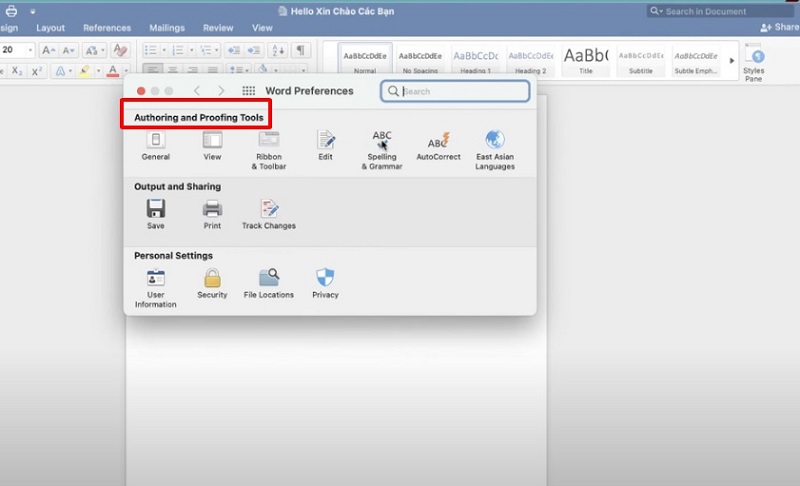Viewport: 800px width, 486px height.
Task: Open View preferences
Action: (x=212, y=145)
